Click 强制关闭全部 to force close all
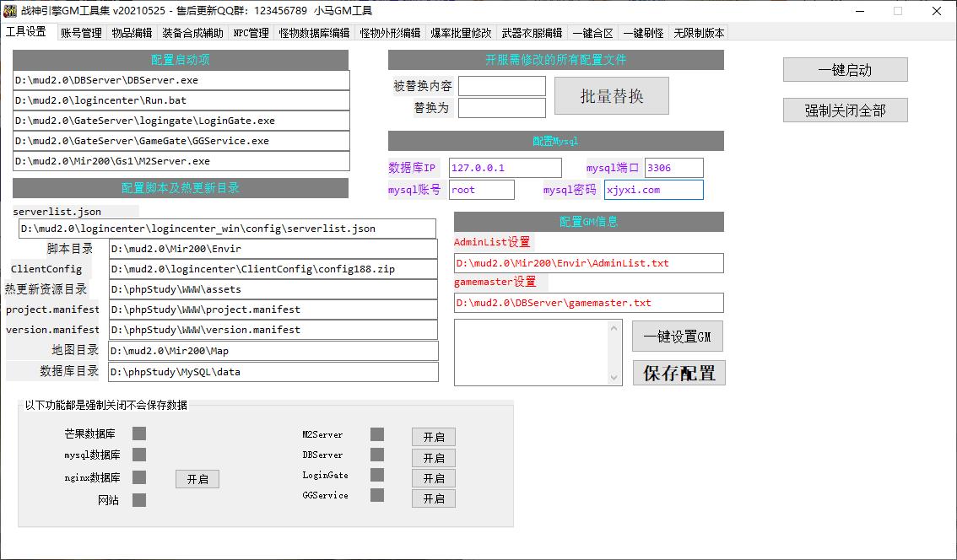957x560 pixels. pos(845,110)
